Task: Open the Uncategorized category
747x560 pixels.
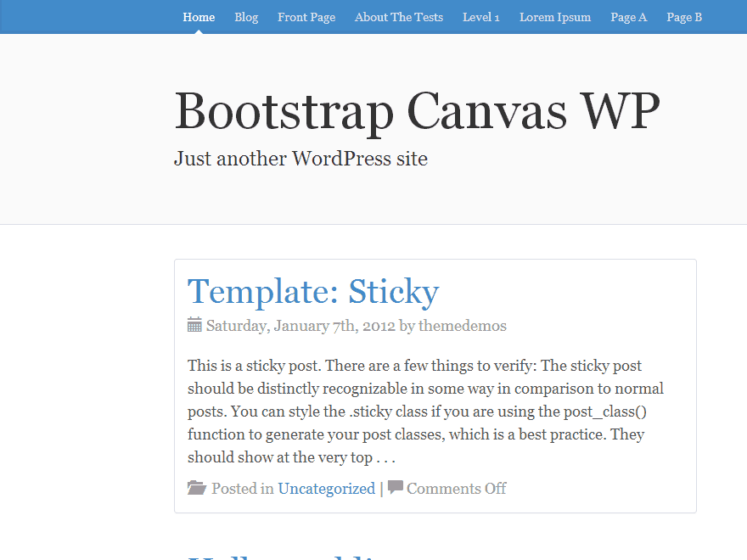Action: click(327, 488)
